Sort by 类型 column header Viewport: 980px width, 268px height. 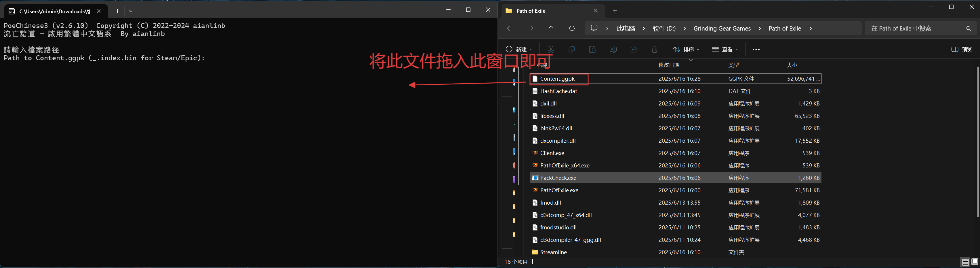point(755,65)
